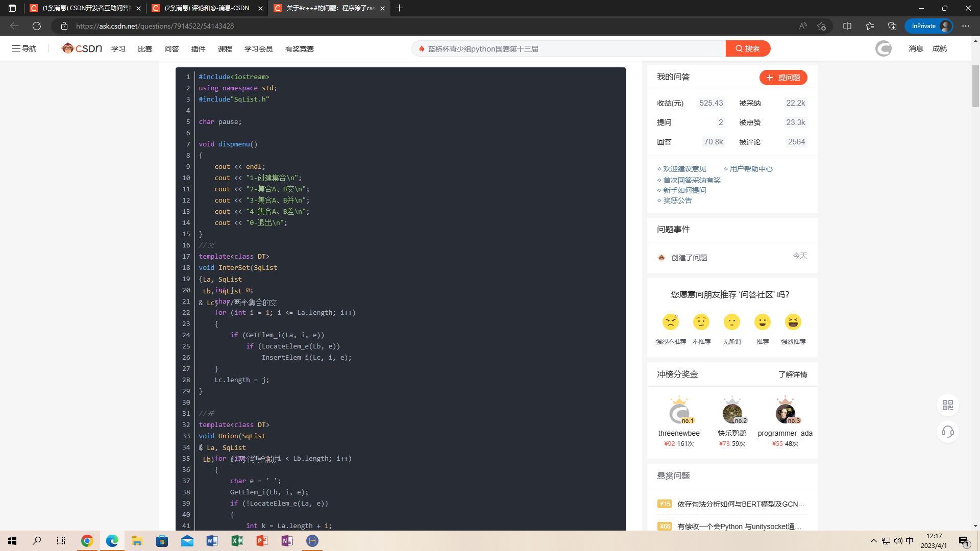This screenshot has width=980, height=551.
Task: Open 用户帮助中心 link
Action: [751, 169]
